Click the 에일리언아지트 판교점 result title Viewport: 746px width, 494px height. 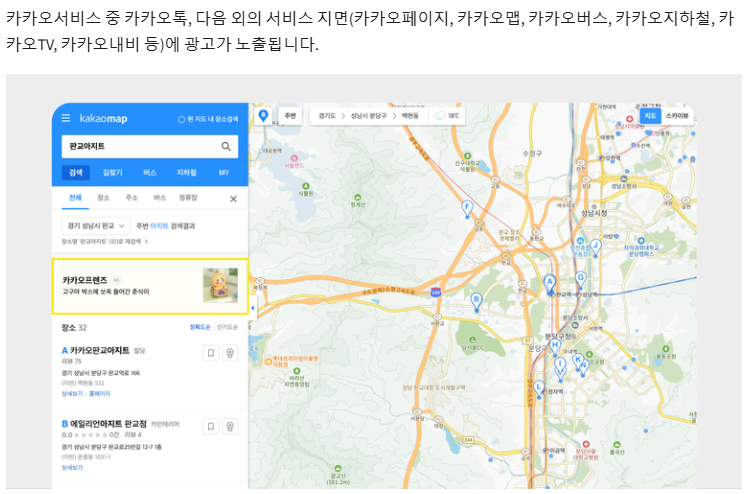point(108,424)
